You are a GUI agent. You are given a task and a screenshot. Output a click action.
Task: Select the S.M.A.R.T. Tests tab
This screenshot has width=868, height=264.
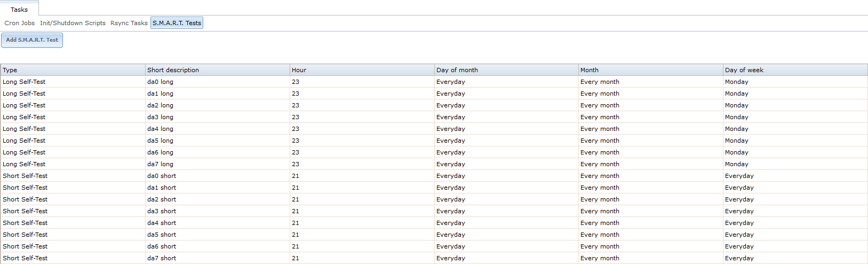click(177, 23)
